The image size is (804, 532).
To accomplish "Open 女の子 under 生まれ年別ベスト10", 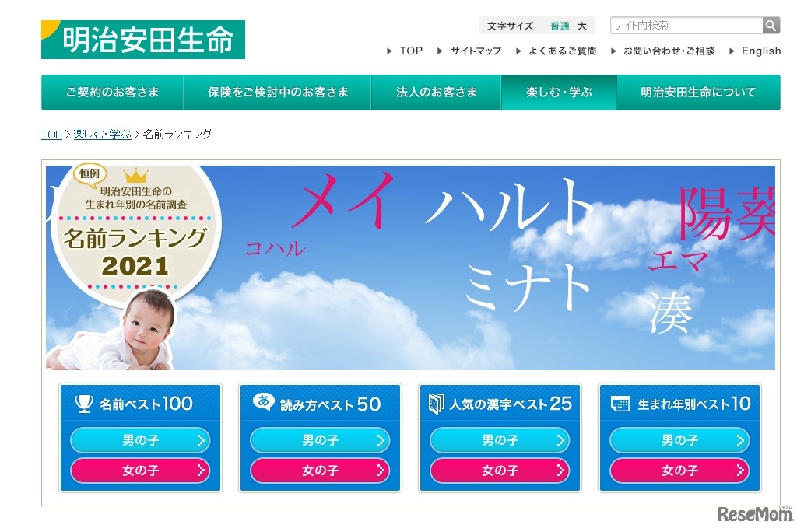I will (x=679, y=470).
